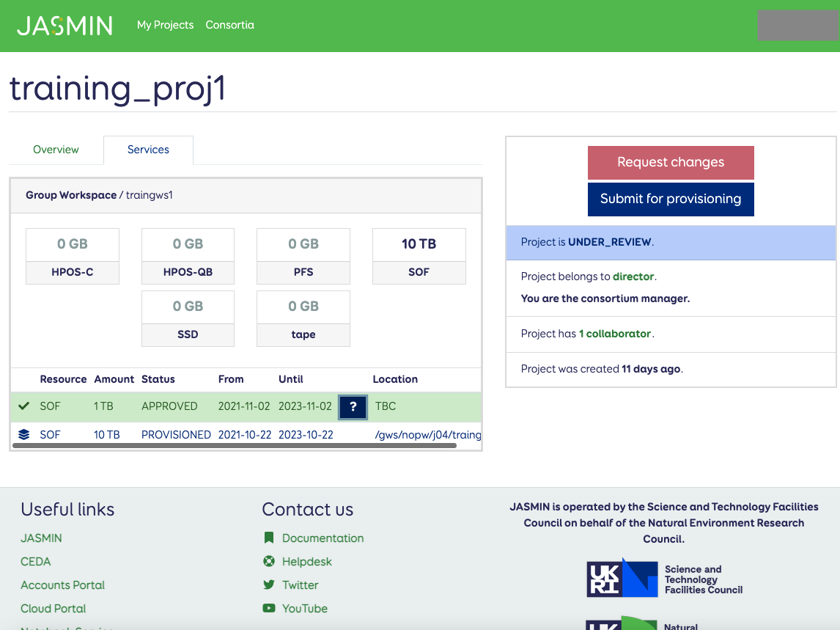Click the question mark help icon

(x=353, y=406)
